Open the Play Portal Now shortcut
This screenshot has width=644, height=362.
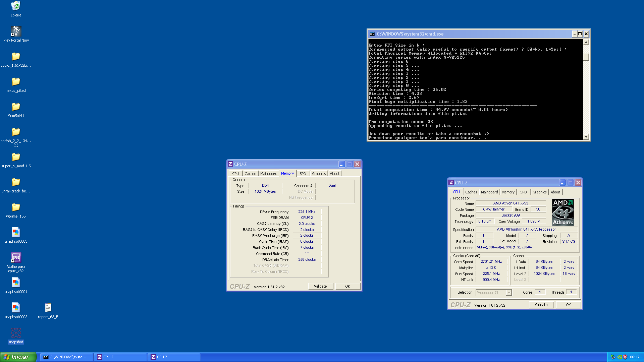point(16,31)
